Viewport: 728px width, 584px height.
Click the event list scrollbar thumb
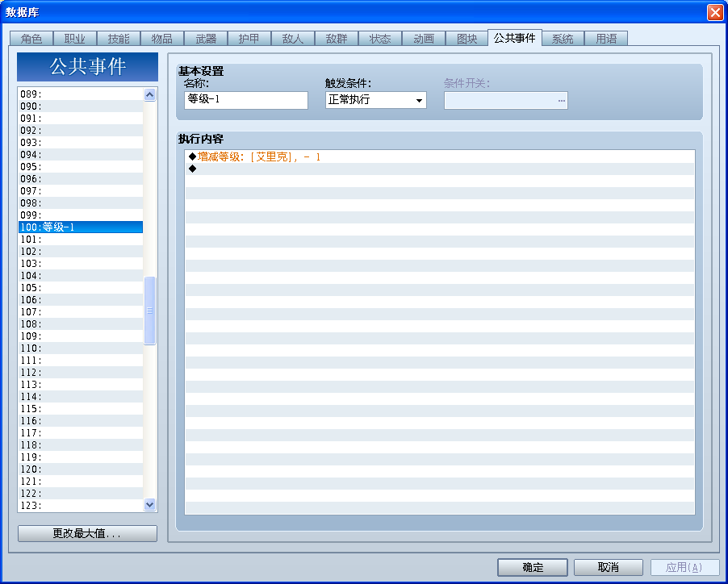click(x=149, y=311)
